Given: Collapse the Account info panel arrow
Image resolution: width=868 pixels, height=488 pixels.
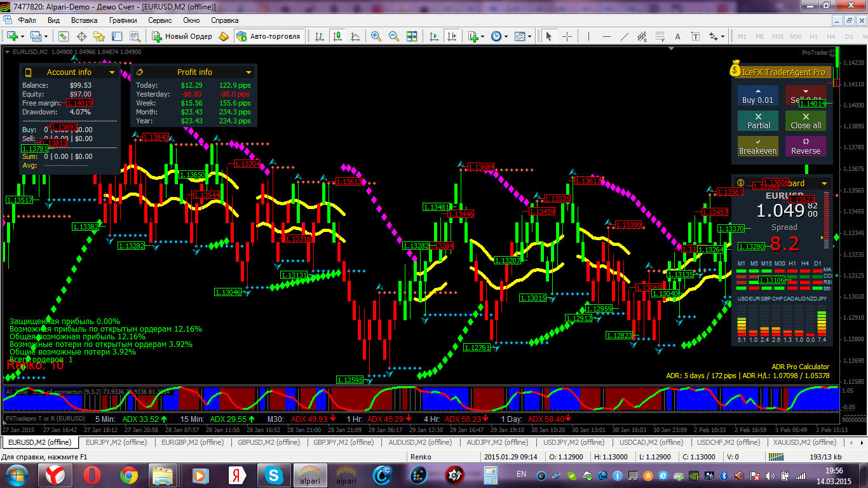Looking at the screenshot, I should point(112,72).
